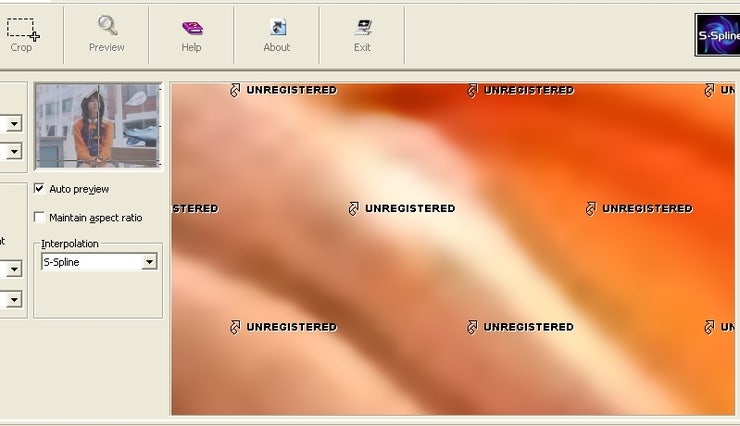Click the Preview magnifier icon
This screenshot has width=740, height=426.
click(106, 33)
